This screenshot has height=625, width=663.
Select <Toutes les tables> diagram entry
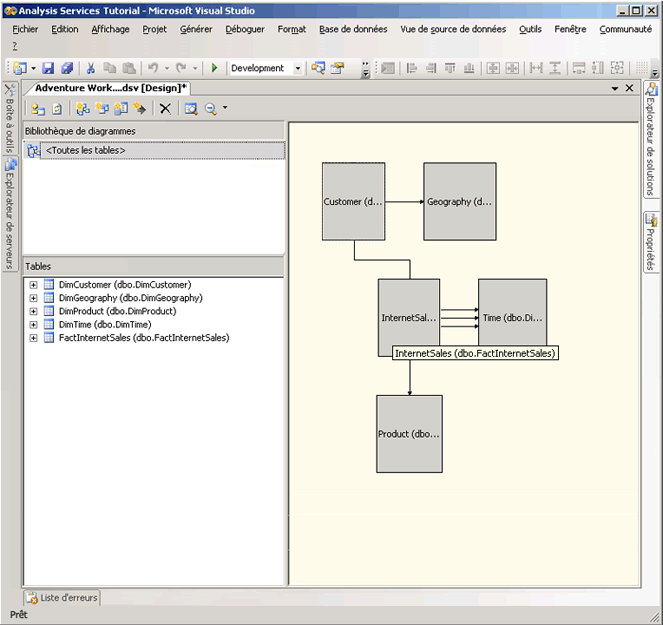pyautogui.click(x=85, y=150)
